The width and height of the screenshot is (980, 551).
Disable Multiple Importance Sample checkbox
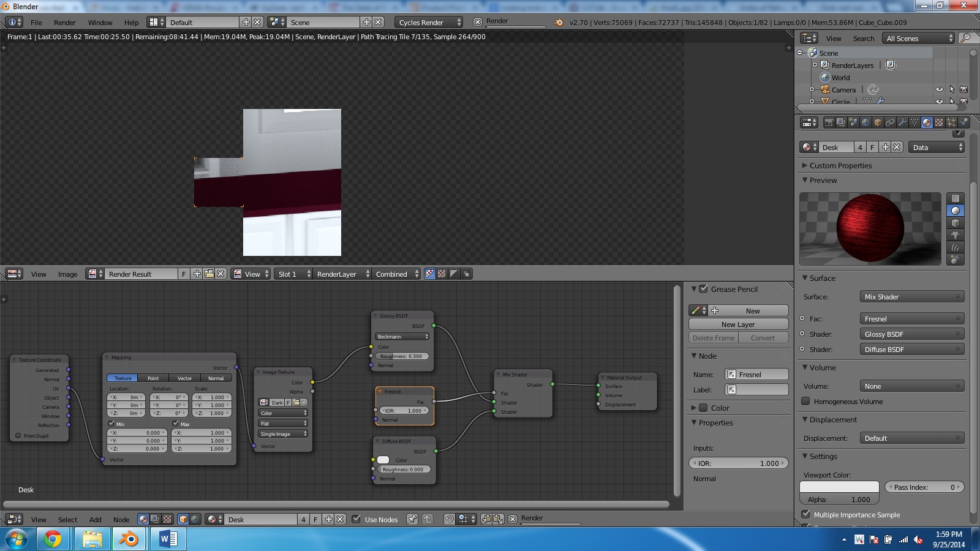coord(806,515)
